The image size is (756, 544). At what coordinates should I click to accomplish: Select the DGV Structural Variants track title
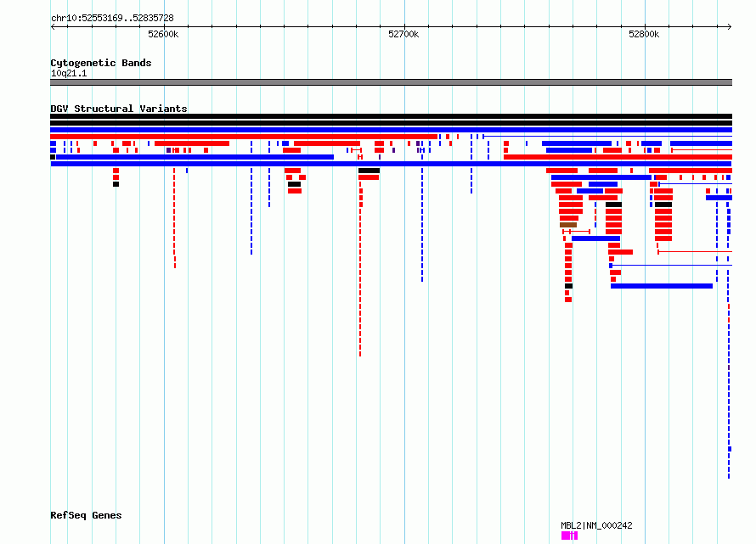pos(119,109)
